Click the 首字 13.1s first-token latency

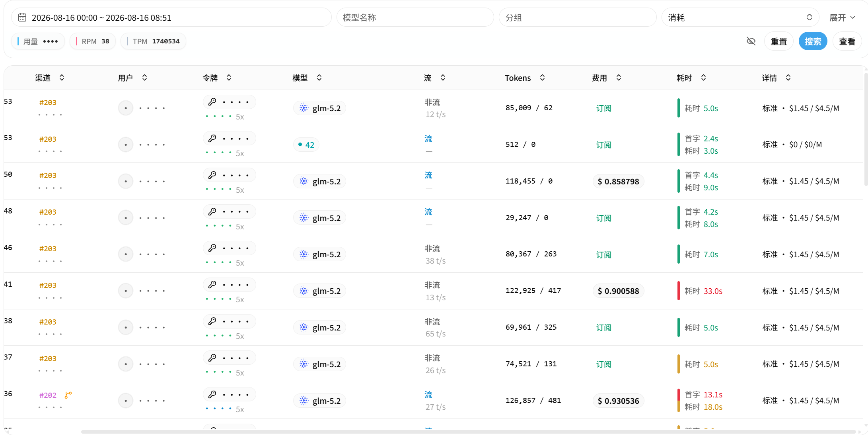[x=703, y=395]
